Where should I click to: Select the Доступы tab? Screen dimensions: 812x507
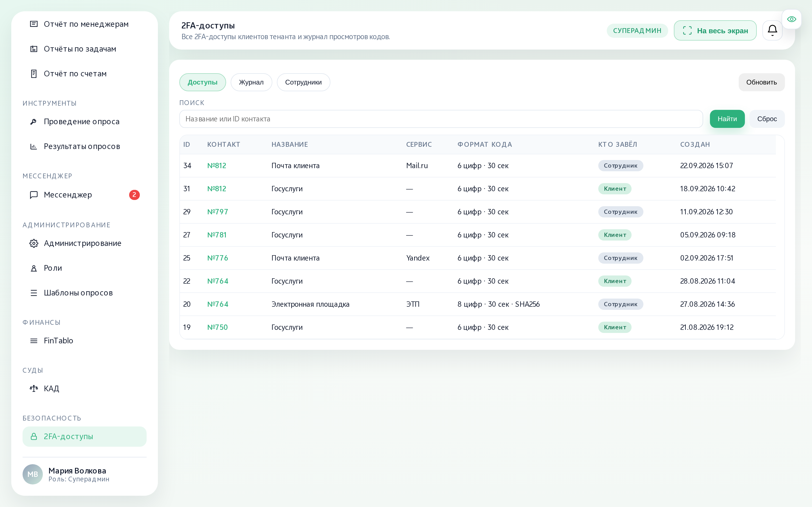(x=202, y=82)
